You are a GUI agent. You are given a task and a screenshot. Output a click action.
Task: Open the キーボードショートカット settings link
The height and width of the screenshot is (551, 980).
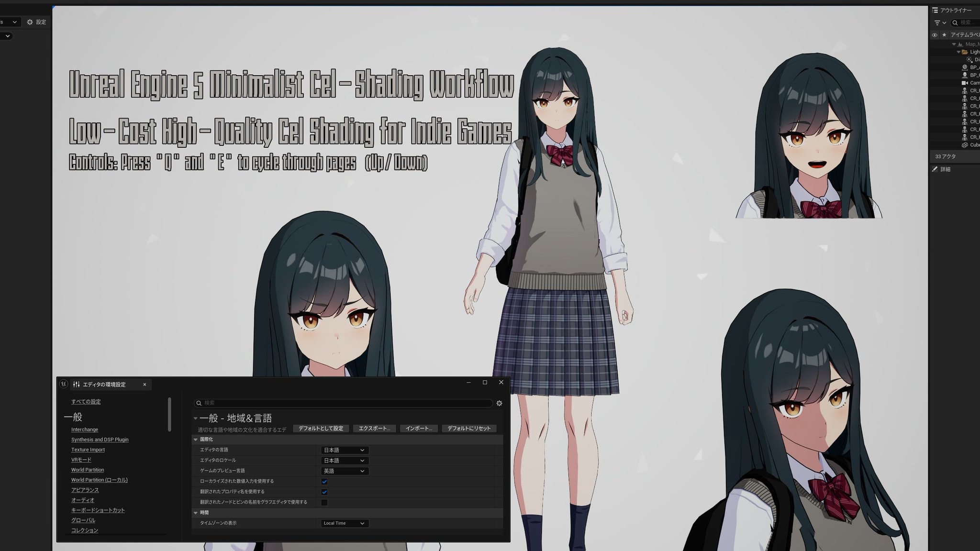(98, 510)
